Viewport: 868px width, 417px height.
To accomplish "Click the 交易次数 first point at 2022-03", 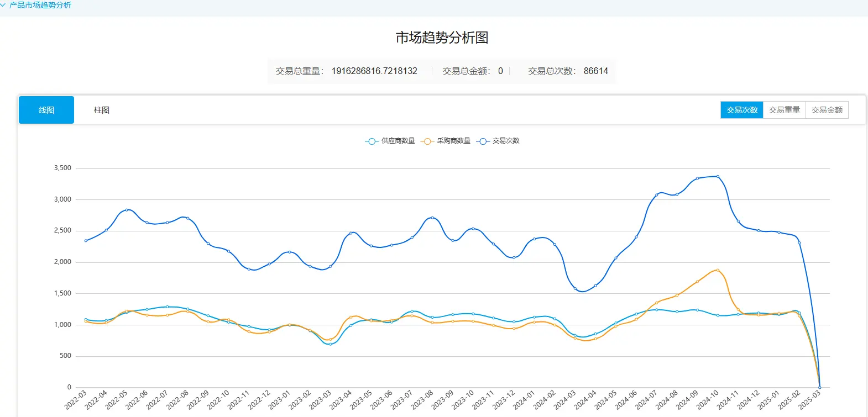I will tap(86, 241).
